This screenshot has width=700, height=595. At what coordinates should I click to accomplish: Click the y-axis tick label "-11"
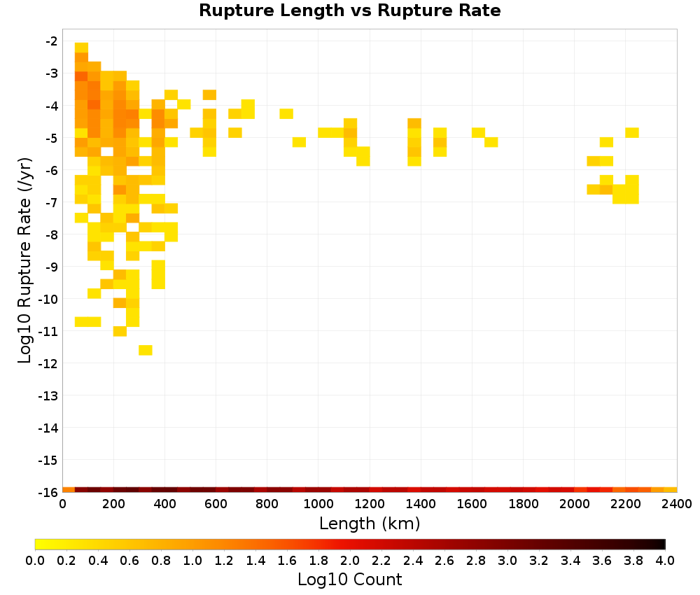[48, 331]
